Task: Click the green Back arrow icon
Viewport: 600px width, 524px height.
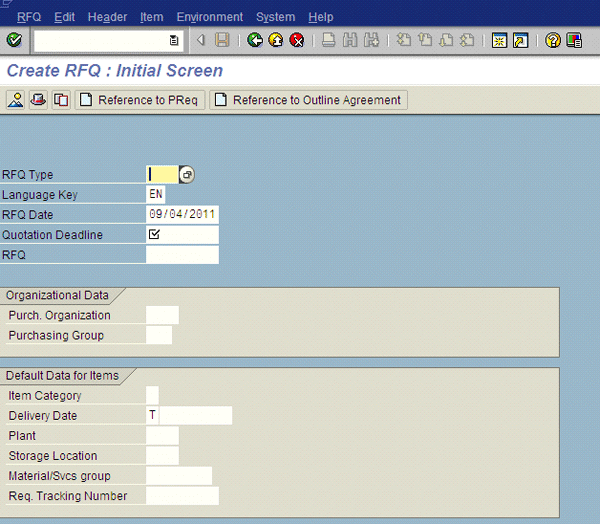Action: coord(254,41)
